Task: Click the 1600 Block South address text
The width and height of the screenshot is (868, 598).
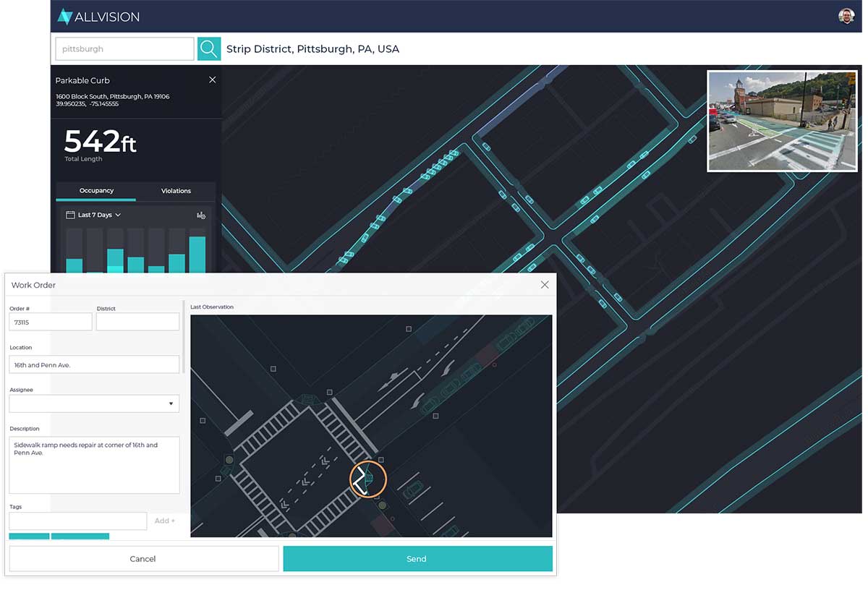Action: 113,96
